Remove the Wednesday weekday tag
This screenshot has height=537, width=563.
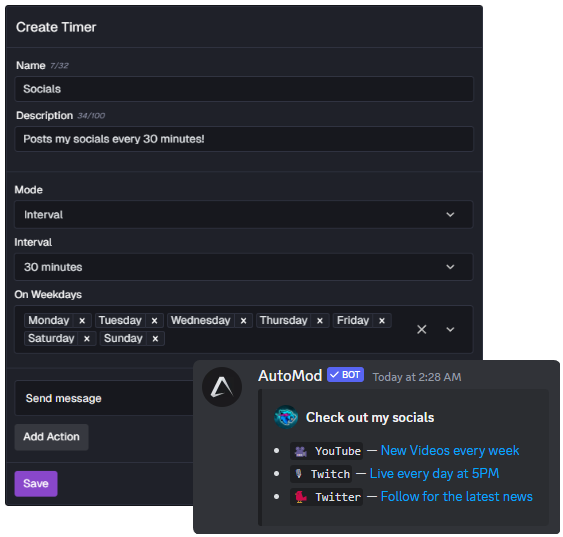coord(243,321)
